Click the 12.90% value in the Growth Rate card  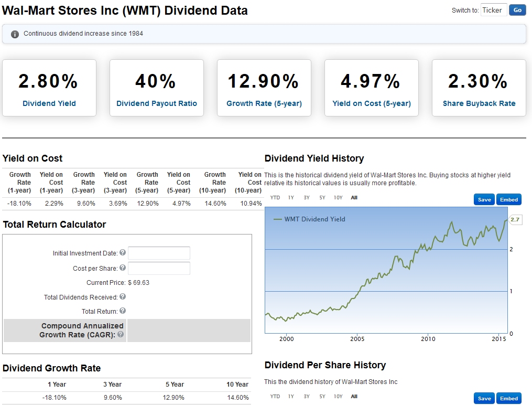point(263,81)
